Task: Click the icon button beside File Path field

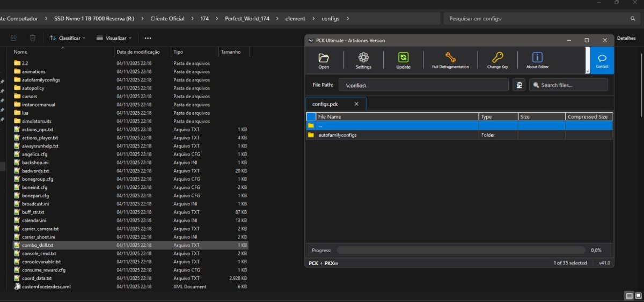Action: (x=519, y=85)
